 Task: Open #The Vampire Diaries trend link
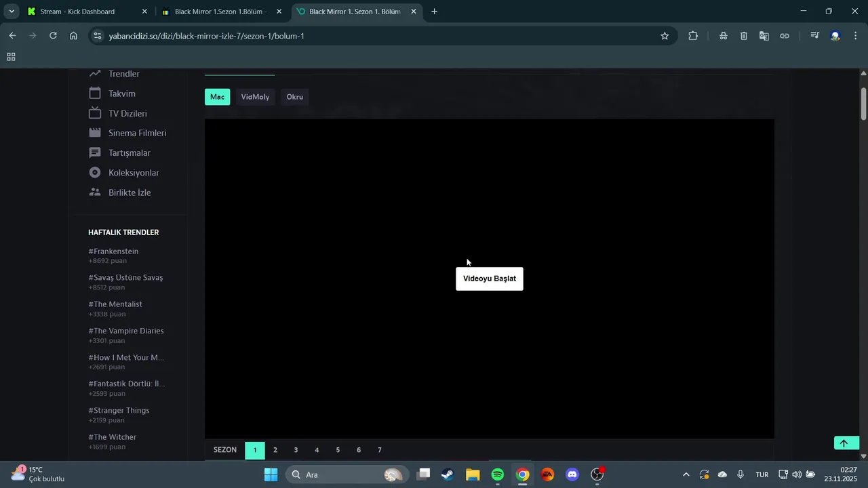click(x=126, y=331)
